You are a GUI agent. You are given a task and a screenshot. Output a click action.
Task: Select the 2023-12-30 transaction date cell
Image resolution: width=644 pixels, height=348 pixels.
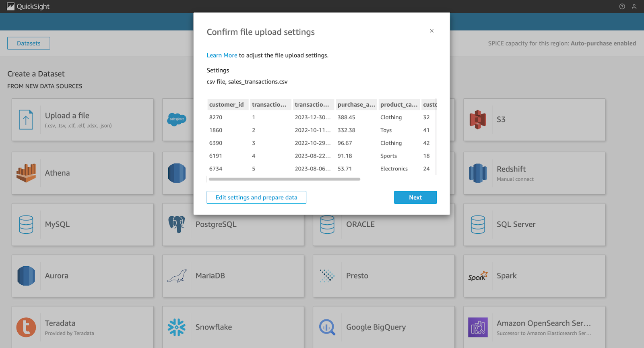[313, 118]
